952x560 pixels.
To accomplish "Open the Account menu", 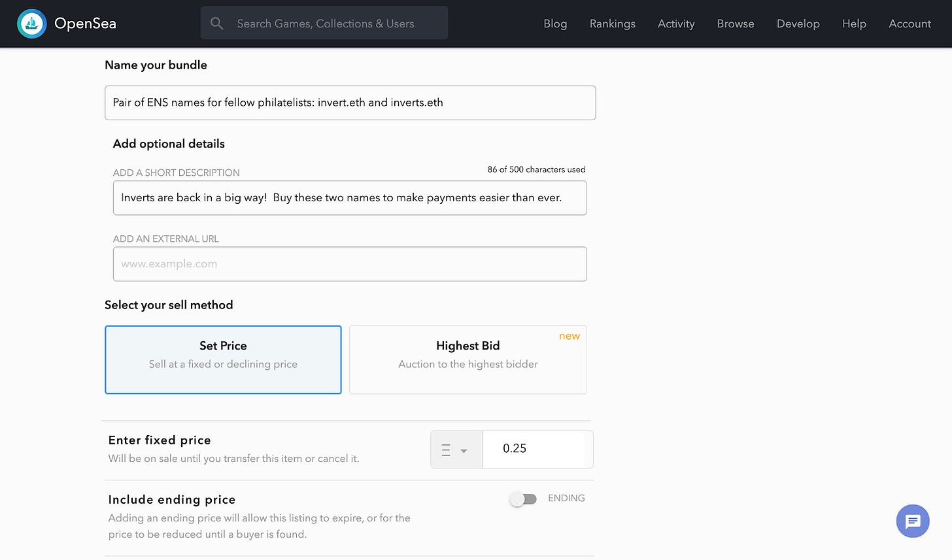I will coord(909,24).
